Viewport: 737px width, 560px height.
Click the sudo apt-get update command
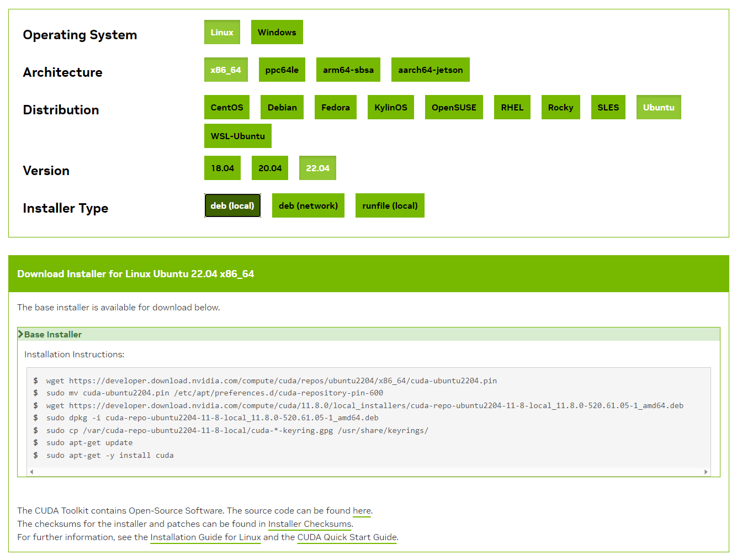(89, 442)
